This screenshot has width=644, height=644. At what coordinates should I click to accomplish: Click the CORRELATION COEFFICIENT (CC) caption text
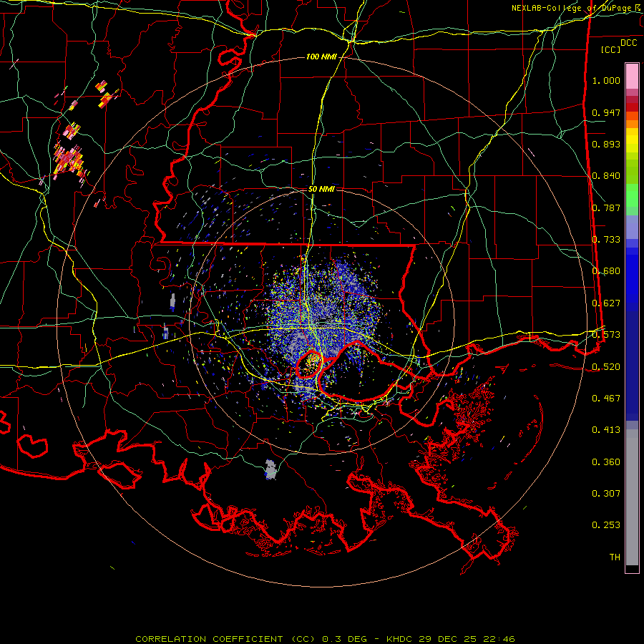225,639
